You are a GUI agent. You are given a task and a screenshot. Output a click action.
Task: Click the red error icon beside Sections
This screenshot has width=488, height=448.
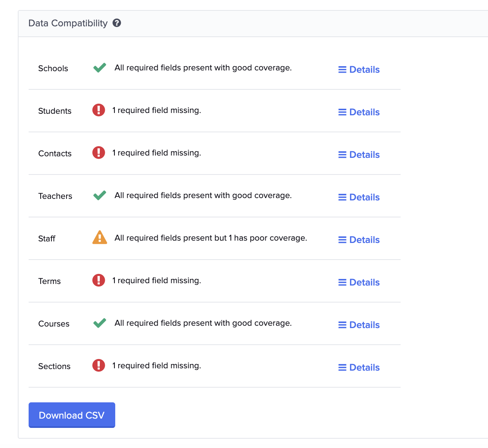(x=99, y=365)
